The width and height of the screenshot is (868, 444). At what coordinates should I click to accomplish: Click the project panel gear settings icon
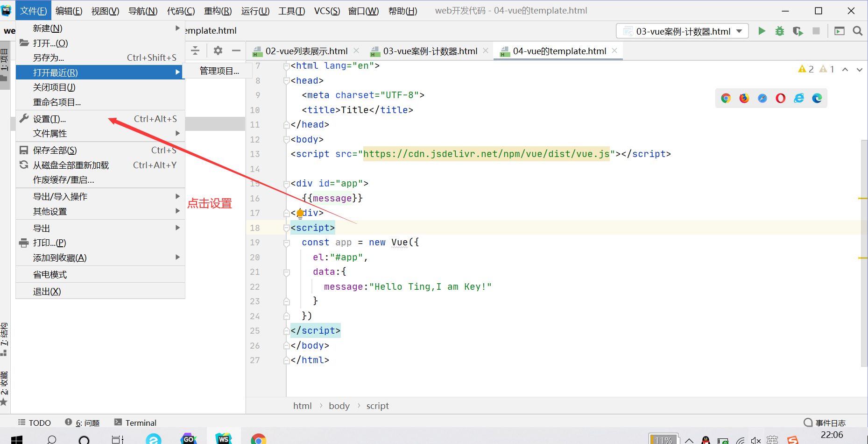(218, 50)
